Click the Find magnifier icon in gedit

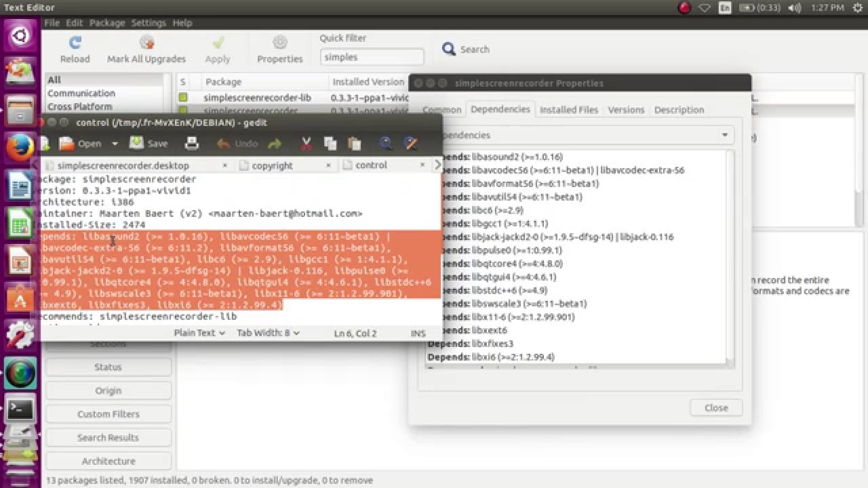pos(386,143)
